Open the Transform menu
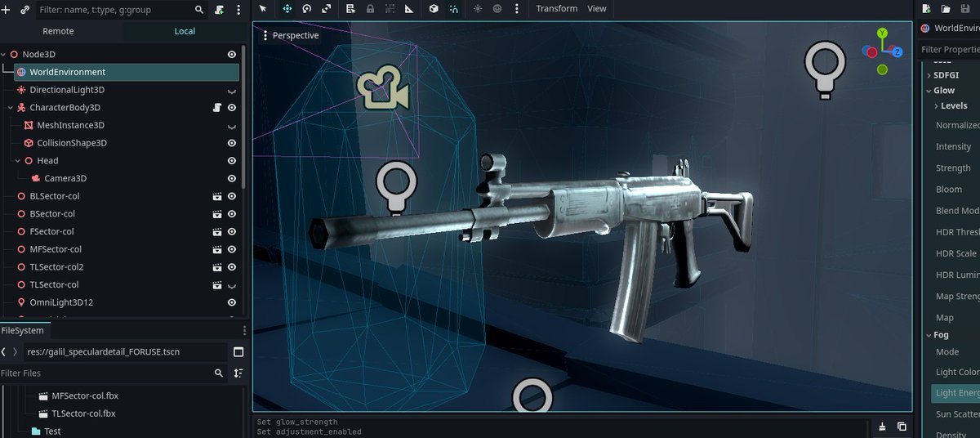Image resolution: width=980 pixels, height=438 pixels. click(x=557, y=9)
